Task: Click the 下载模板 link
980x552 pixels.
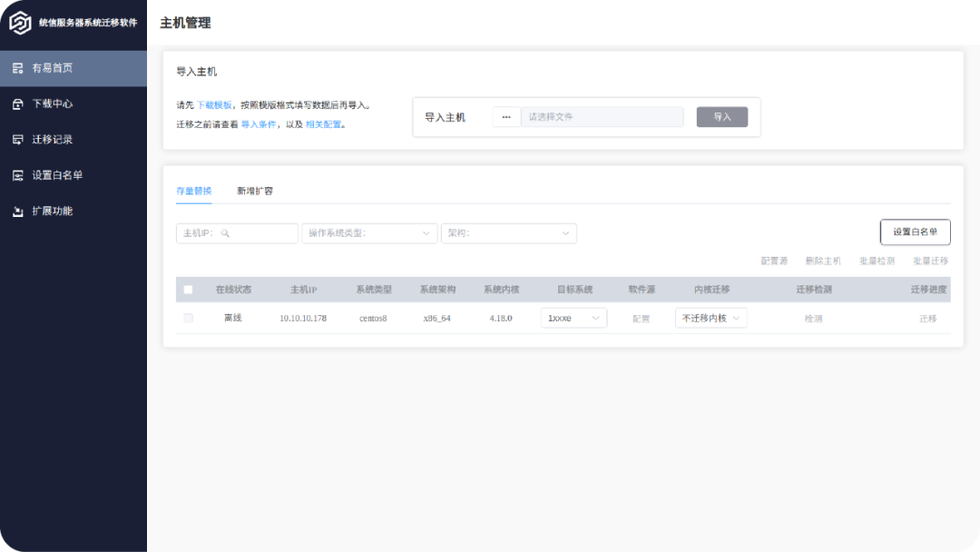Action: [x=214, y=105]
